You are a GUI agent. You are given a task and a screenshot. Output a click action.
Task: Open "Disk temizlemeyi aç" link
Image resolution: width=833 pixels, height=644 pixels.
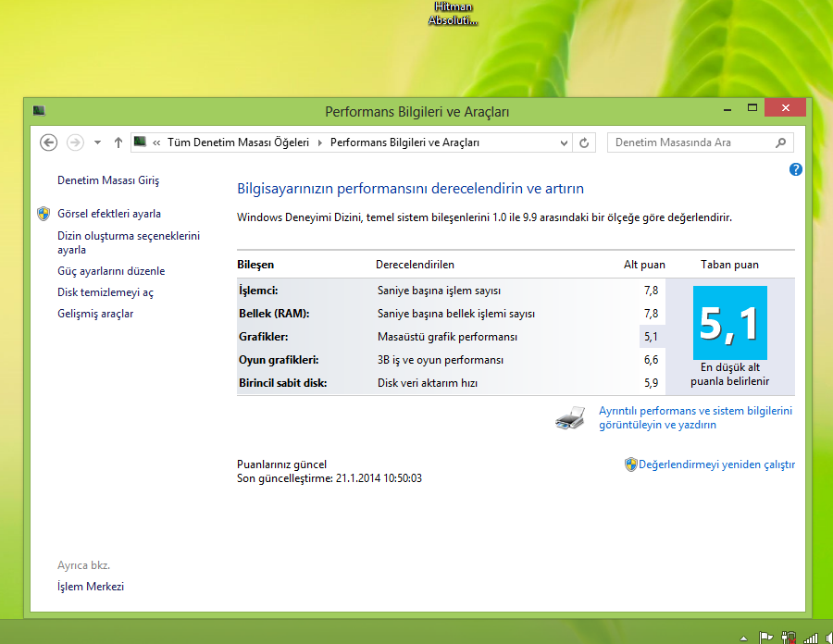106,292
